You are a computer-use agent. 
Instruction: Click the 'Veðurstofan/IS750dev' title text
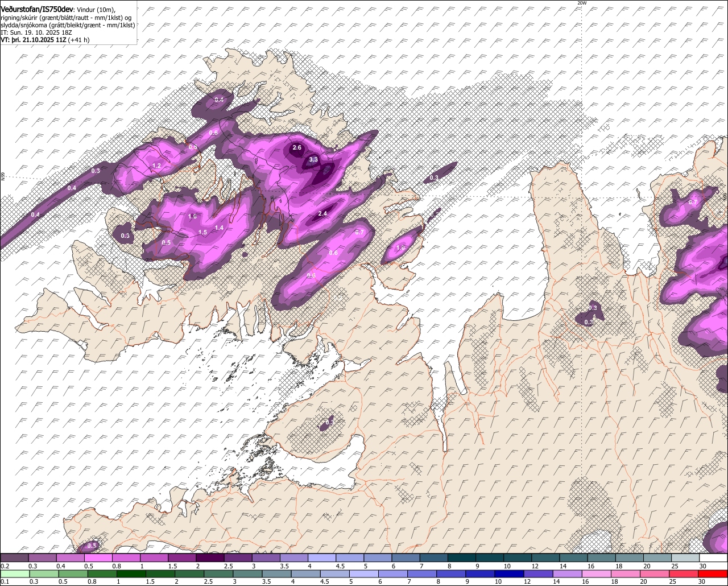(x=37, y=9)
